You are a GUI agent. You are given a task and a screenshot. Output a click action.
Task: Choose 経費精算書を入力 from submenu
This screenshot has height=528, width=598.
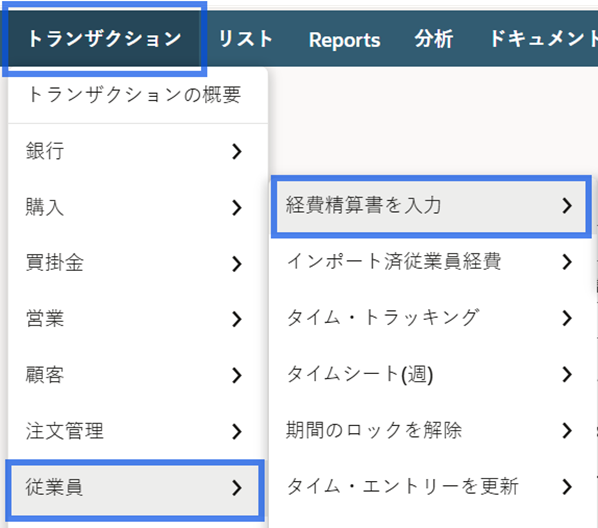[431, 206]
